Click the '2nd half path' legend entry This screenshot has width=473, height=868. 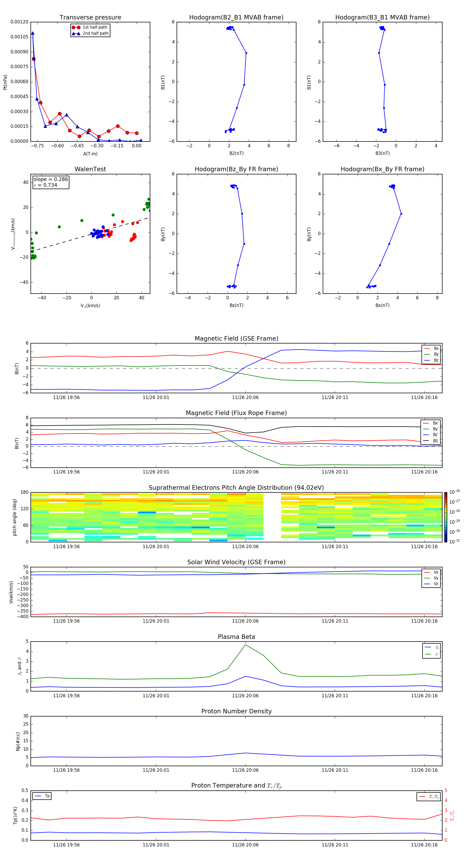coord(90,33)
